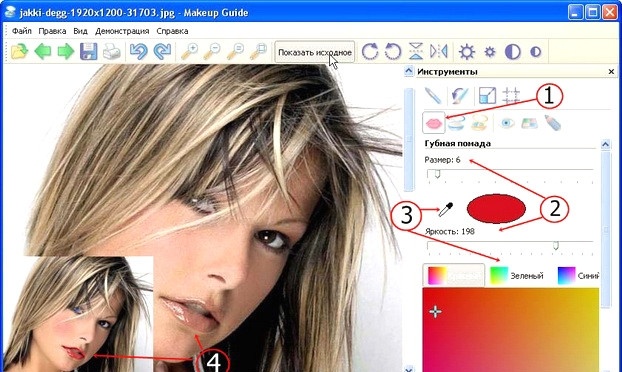Click the Яркость: 198 label

coord(449,231)
